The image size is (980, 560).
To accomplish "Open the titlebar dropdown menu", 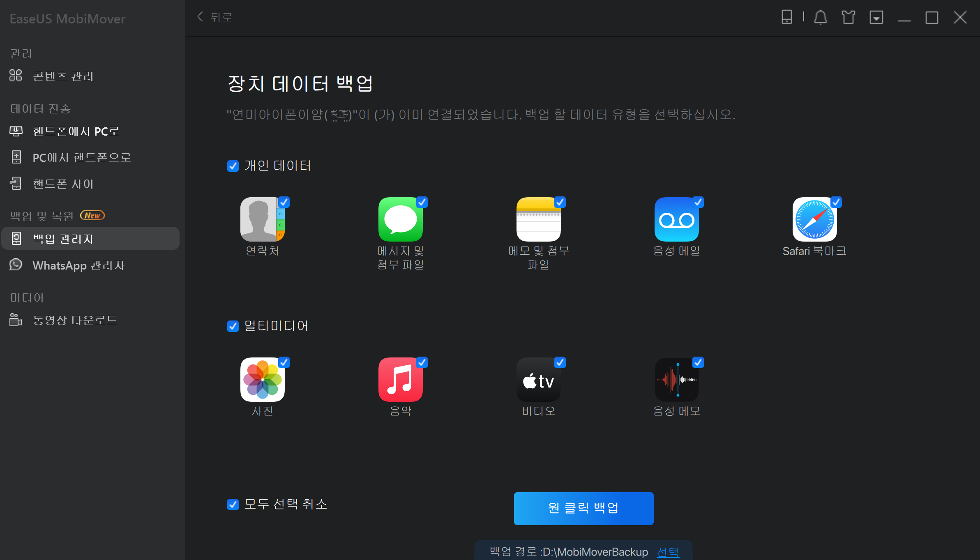I will click(x=876, y=17).
